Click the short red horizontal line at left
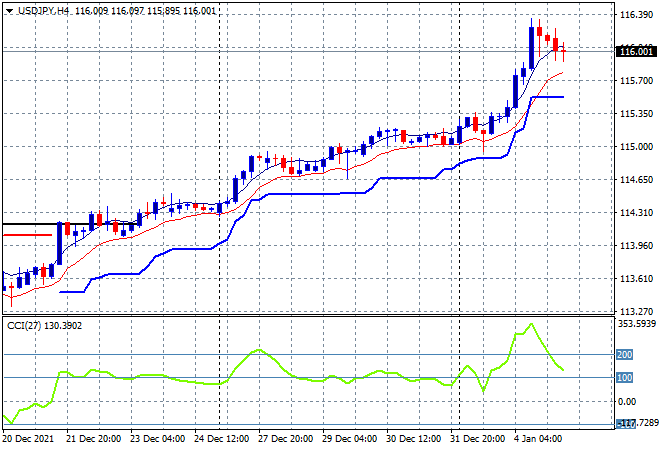The width and height of the screenshot is (660, 450). pyautogui.click(x=27, y=235)
